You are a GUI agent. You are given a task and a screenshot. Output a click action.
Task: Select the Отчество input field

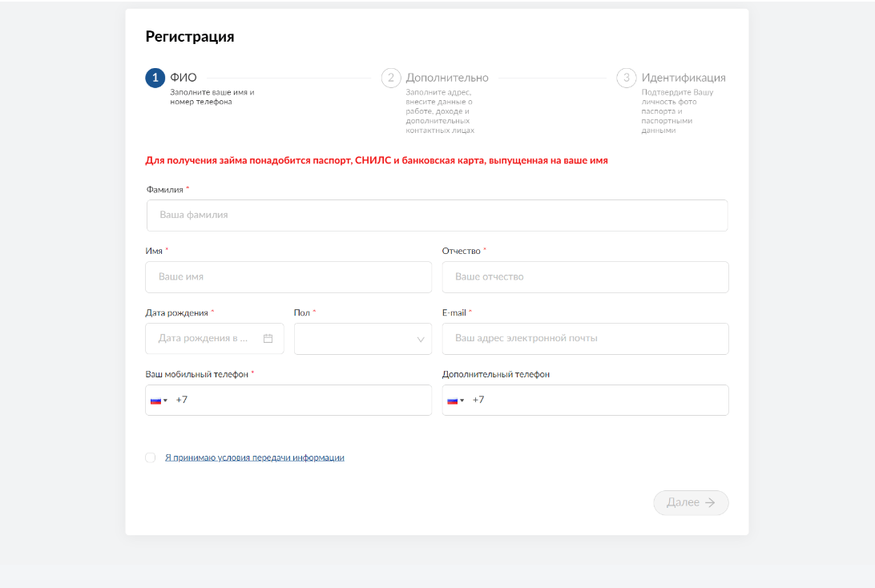(586, 277)
